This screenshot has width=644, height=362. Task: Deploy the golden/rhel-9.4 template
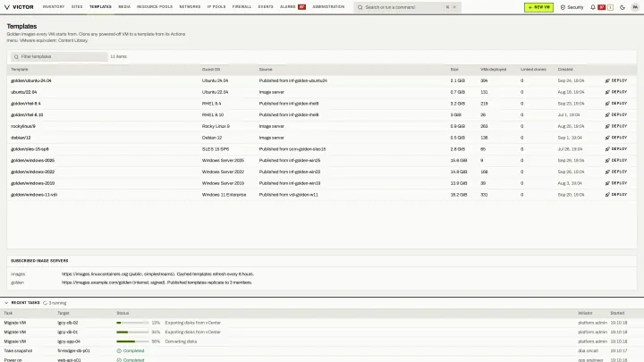click(x=616, y=104)
